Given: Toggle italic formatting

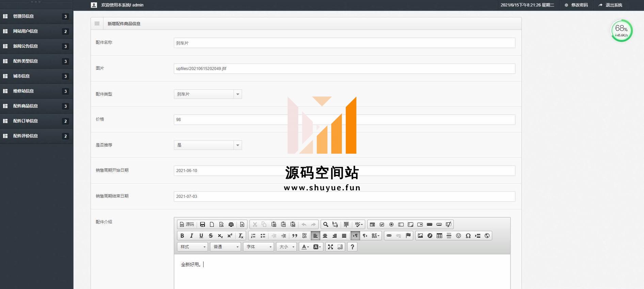Looking at the screenshot, I should pos(192,236).
